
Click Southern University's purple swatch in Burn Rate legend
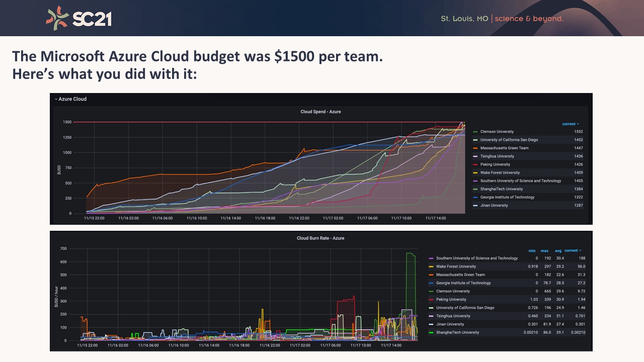coord(431,258)
